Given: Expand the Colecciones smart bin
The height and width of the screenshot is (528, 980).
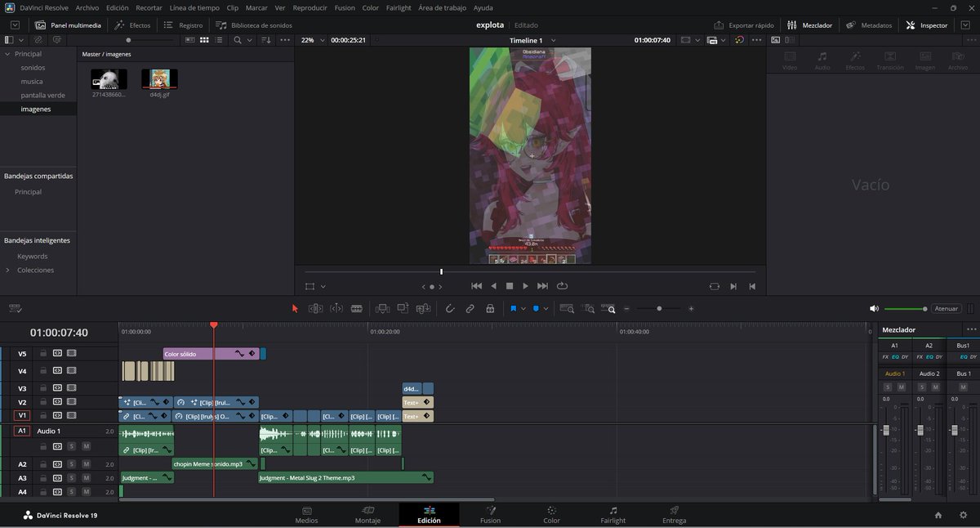Looking at the screenshot, I should click(8, 270).
